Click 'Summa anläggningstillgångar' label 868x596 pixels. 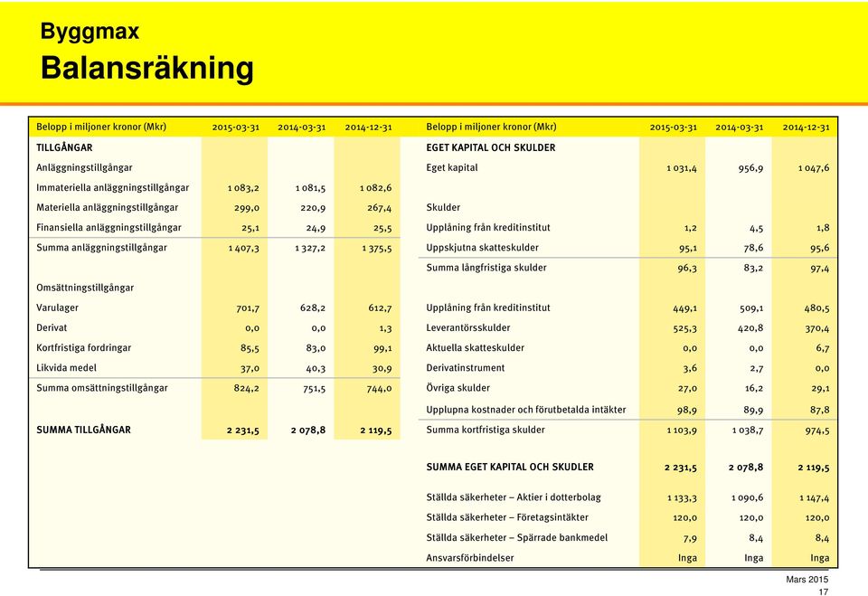coord(101,248)
